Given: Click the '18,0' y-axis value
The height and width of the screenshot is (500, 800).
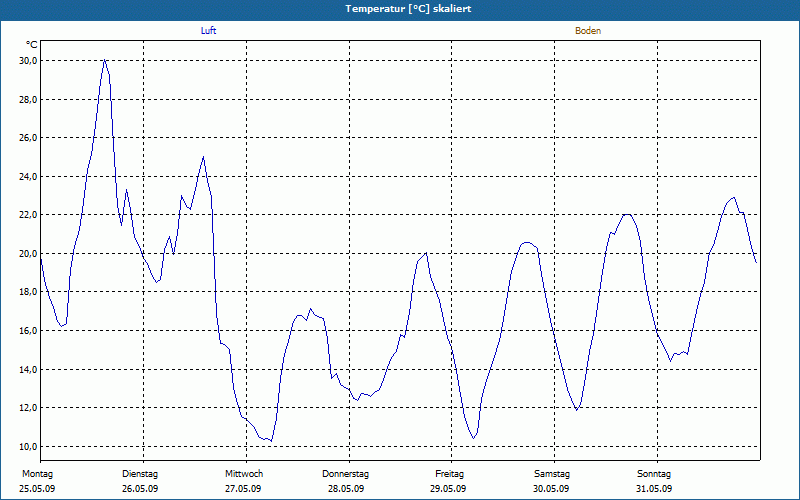Looking at the screenshot, I should (28, 292).
